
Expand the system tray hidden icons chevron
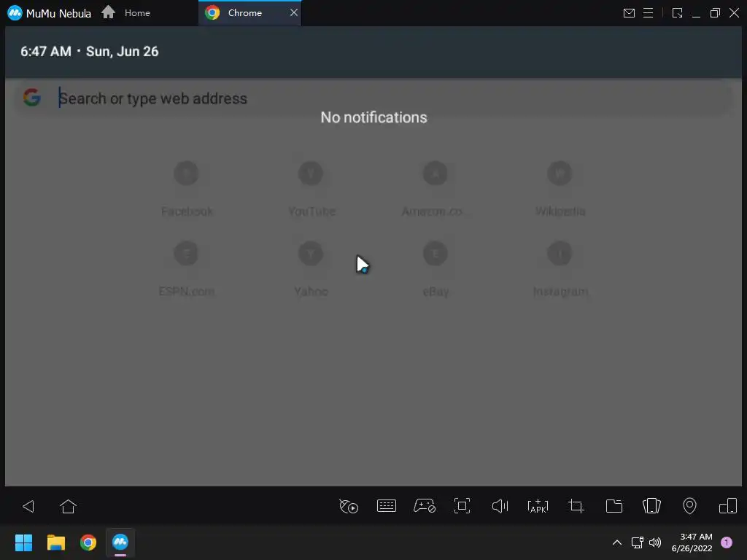[616, 542]
